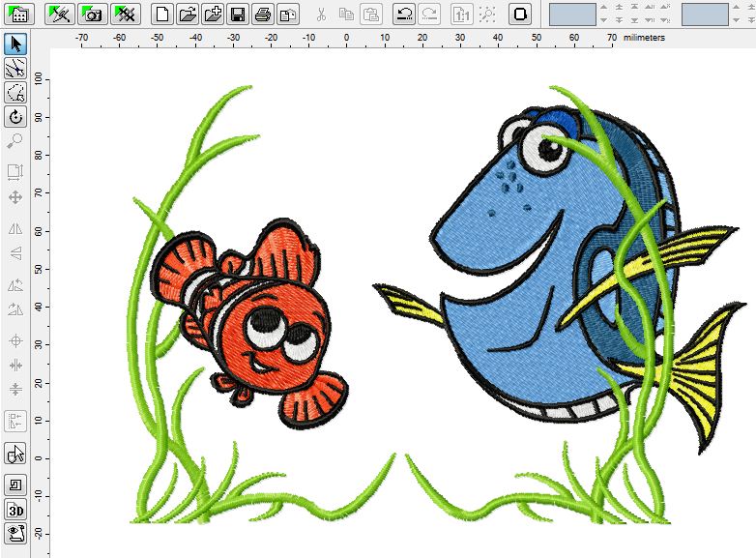The image size is (756, 558).
Task: Toggle the eye visibility view button
Action: pyautogui.click(x=15, y=533)
